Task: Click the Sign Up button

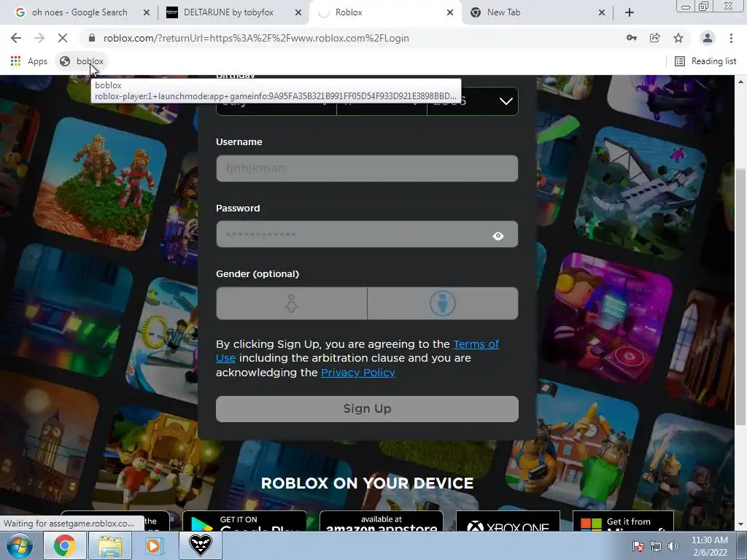Action: [x=367, y=408]
